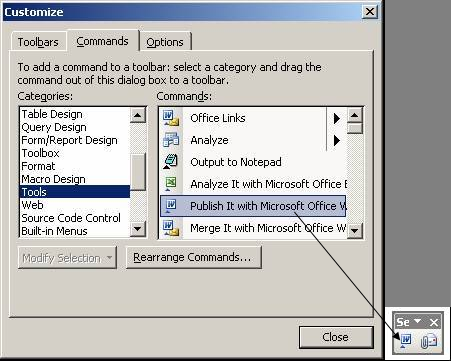Click the Word icon on floating toolbar
451x361 pixels.
pyautogui.click(x=405, y=341)
